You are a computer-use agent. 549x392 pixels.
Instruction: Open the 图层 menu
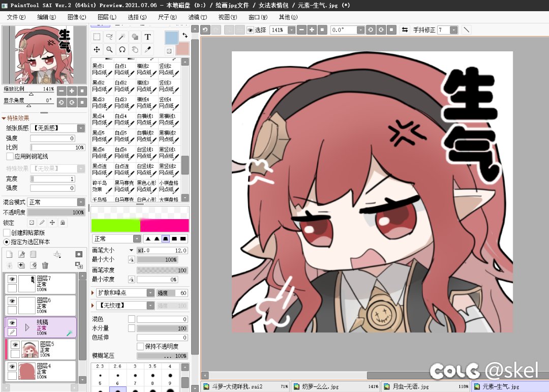(x=107, y=17)
